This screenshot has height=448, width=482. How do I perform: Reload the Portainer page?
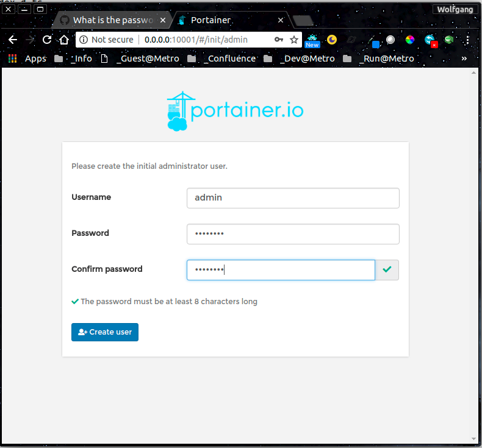(x=47, y=40)
